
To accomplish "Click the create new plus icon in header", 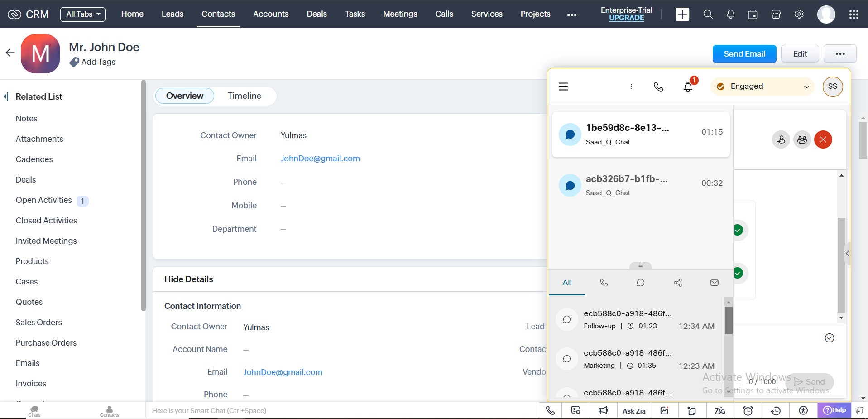I will point(682,14).
